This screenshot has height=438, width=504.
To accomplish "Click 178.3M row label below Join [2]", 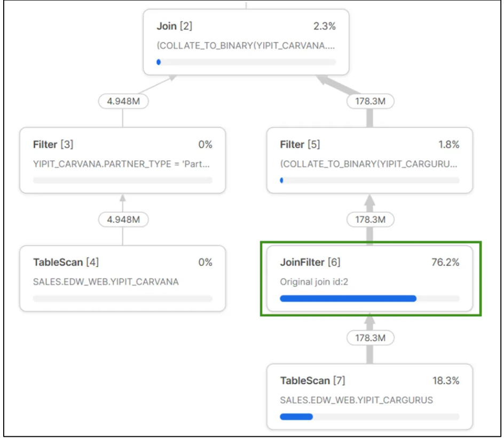I will (369, 100).
